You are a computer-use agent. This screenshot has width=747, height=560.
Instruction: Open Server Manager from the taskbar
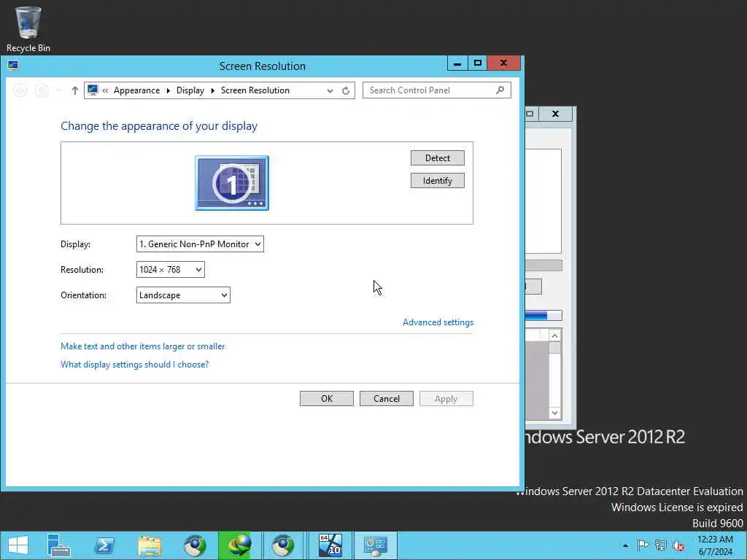tap(59, 545)
